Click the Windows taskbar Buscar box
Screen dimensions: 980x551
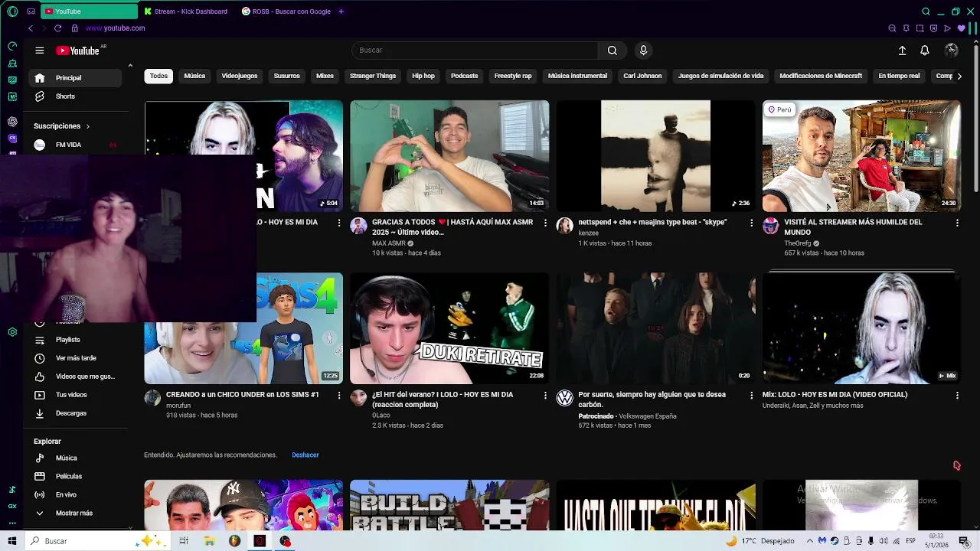click(x=96, y=541)
